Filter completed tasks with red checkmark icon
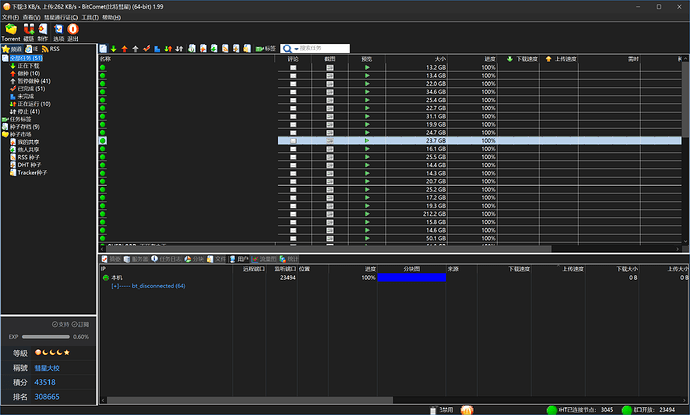 click(147, 48)
